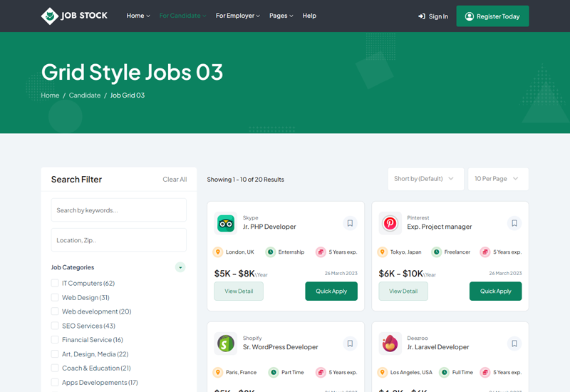Expand the For Candidate menu
This screenshot has height=392, width=570.
tap(182, 16)
